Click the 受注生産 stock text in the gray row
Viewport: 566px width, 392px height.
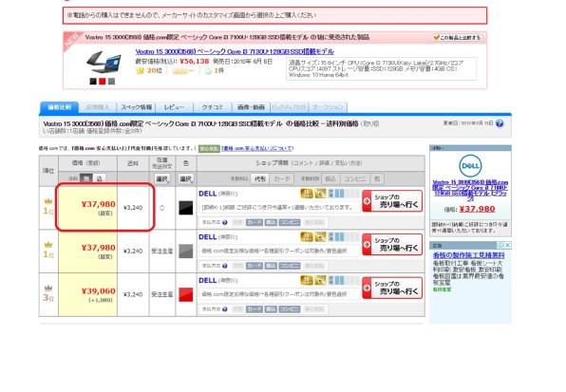pos(162,251)
